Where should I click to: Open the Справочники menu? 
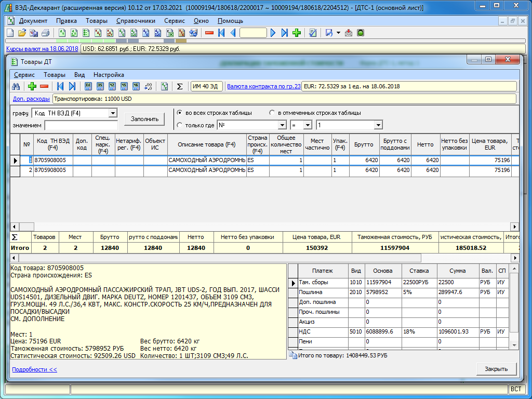click(x=136, y=21)
